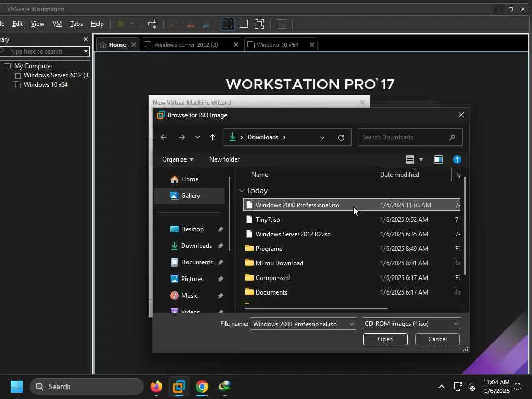Screen dimensions: 532x399
Task: Click the Manage Snapshots toolbar icon
Action: (206, 24)
